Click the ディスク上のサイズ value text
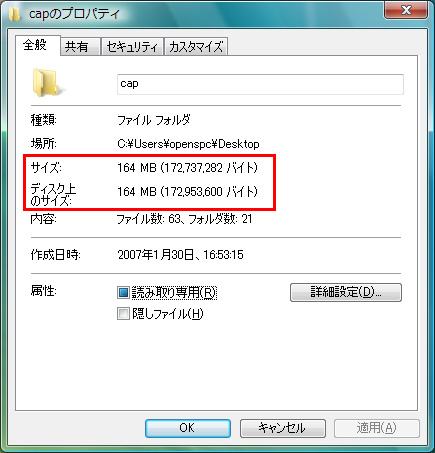The height and width of the screenshot is (453, 435). pos(187,192)
